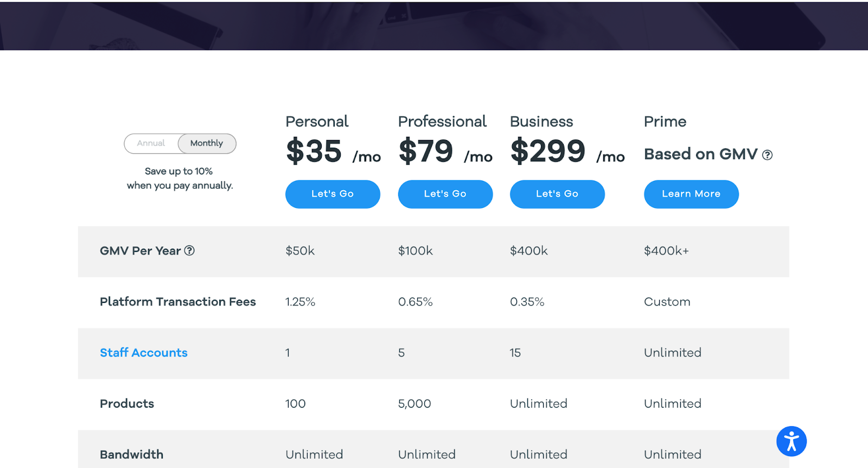Click the $35 /mo price

333,151
